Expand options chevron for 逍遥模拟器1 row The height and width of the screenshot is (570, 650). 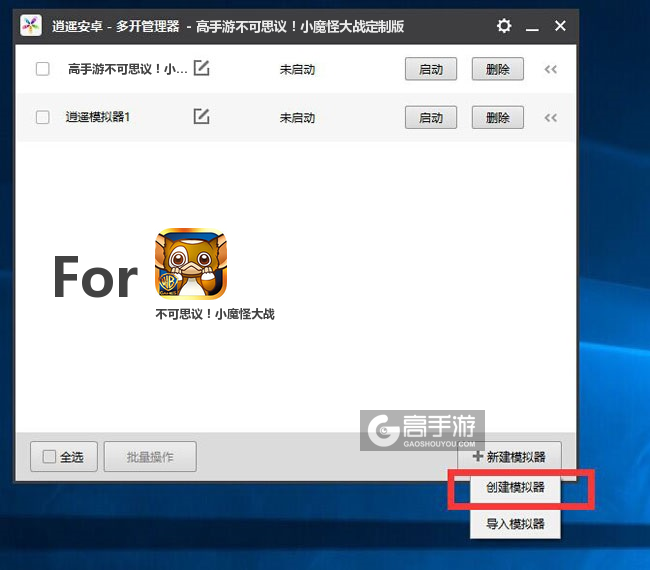(551, 118)
